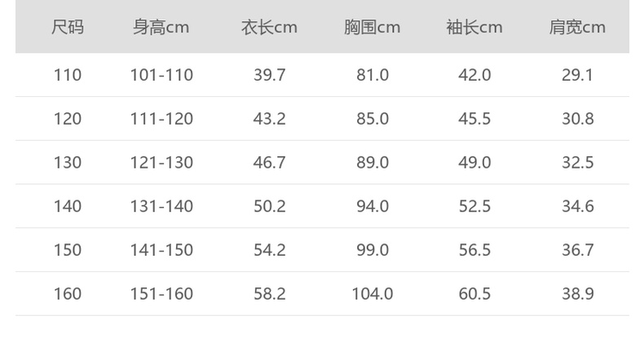Click the 尺码 column header
This screenshot has width=644, height=351.
coord(68,28)
